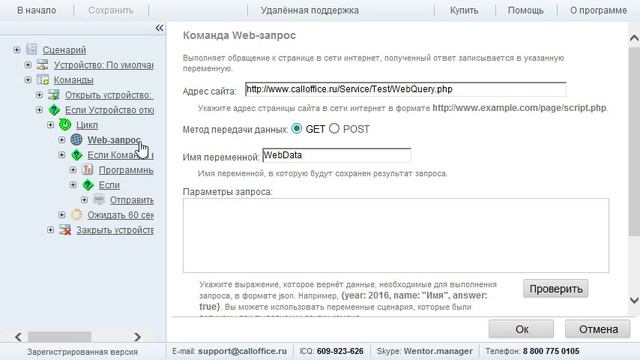Open the Отправить tree link

point(132,200)
